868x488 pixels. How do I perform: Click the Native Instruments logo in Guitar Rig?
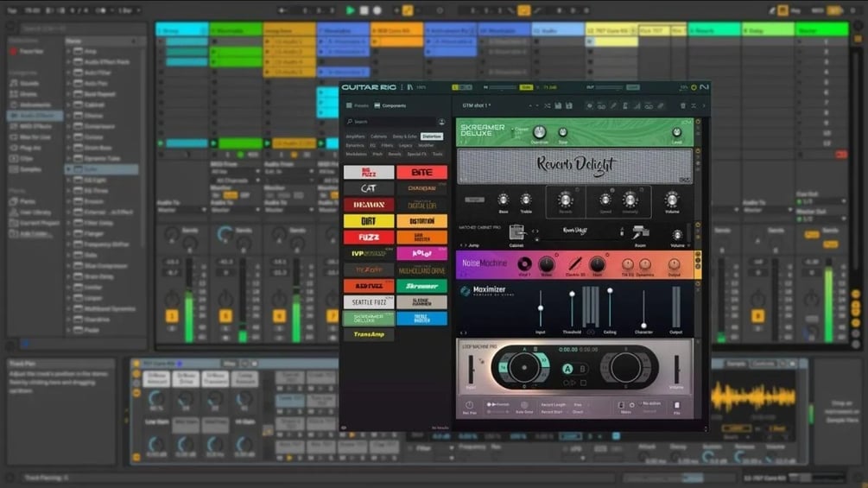(704, 87)
